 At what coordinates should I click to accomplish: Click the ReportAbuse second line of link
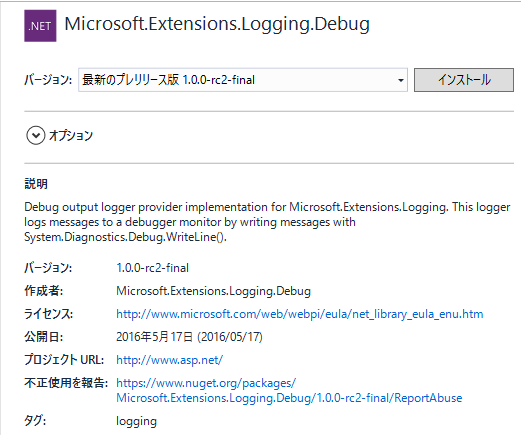point(289,398)
